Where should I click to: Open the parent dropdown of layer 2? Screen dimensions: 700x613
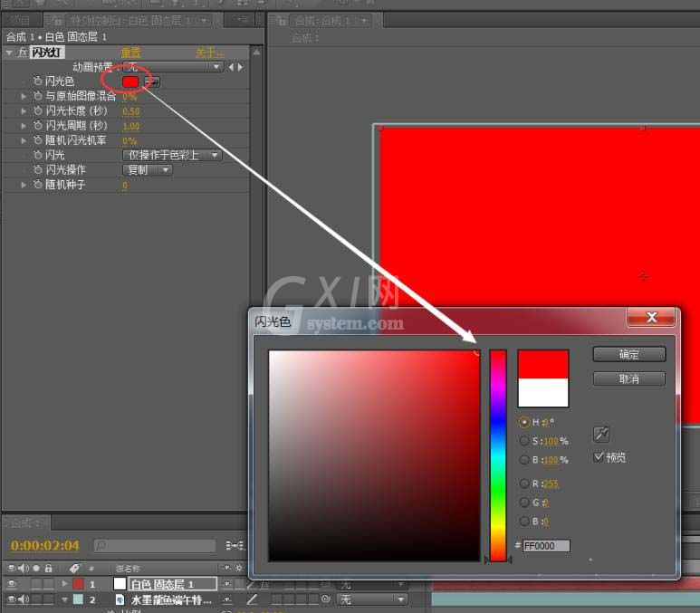coord(372,599)
